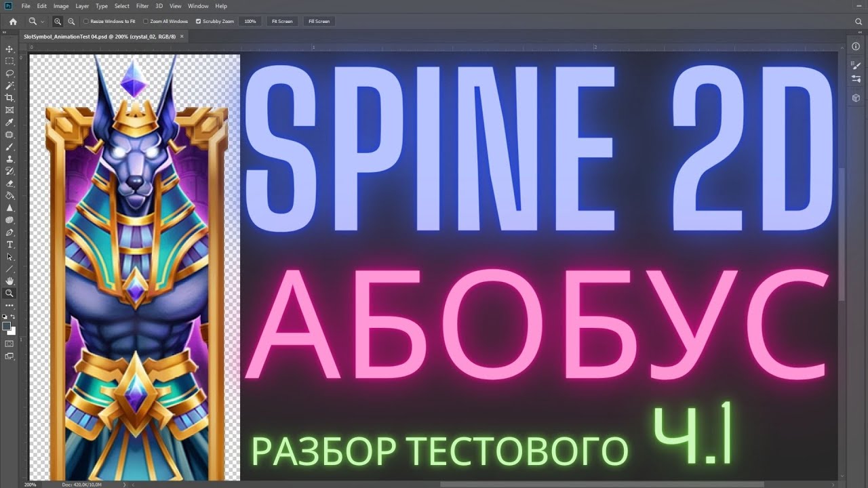Select the Rectangular Marquee tool

click(x=9, y=61)
